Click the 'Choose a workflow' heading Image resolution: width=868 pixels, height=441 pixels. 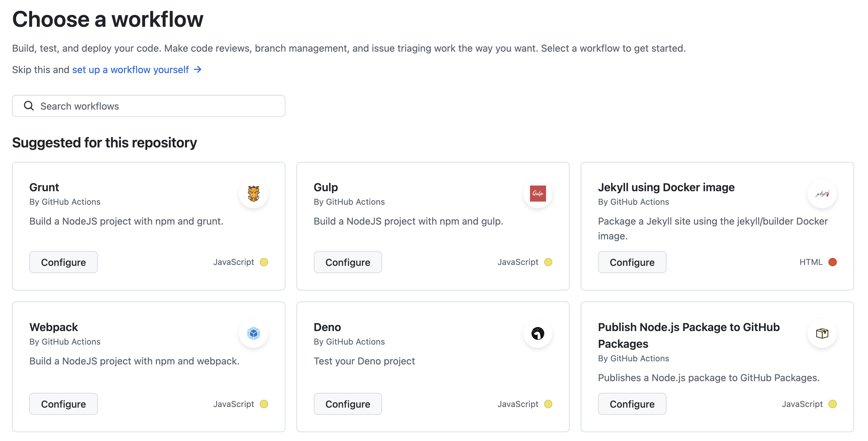pos(108,19)
